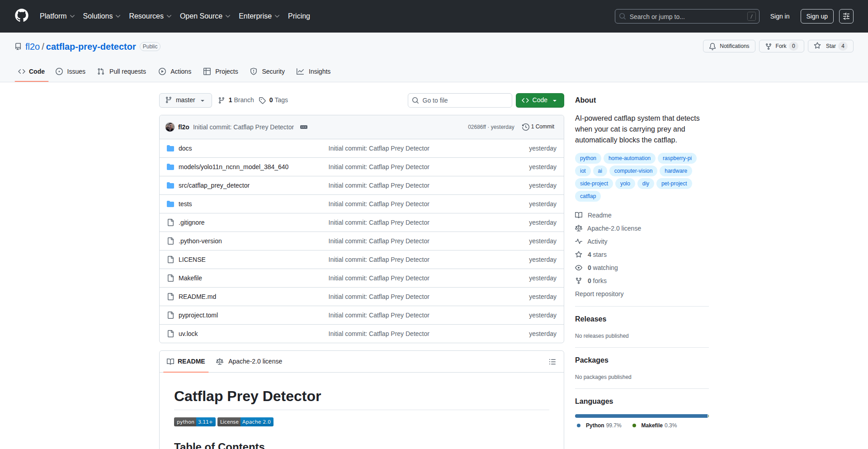
Task: Open the README outline list icon
Action: pos(552,362)
